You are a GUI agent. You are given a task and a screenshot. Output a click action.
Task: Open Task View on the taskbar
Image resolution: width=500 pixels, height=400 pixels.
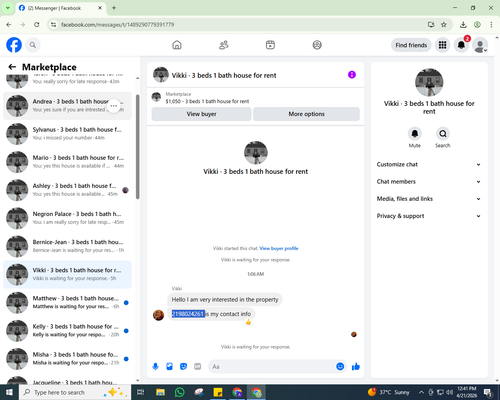click(x=141, y=392)
